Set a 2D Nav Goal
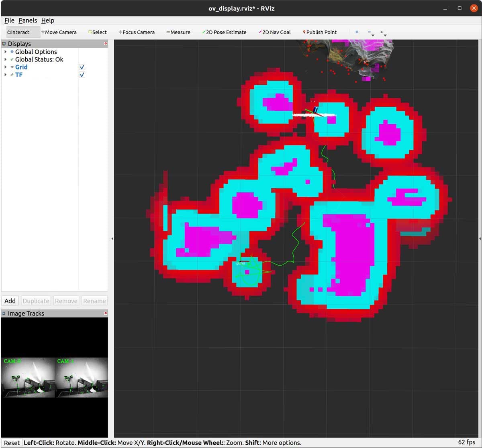The width and height of the screenshot is (482, 448). coord(276,32)
